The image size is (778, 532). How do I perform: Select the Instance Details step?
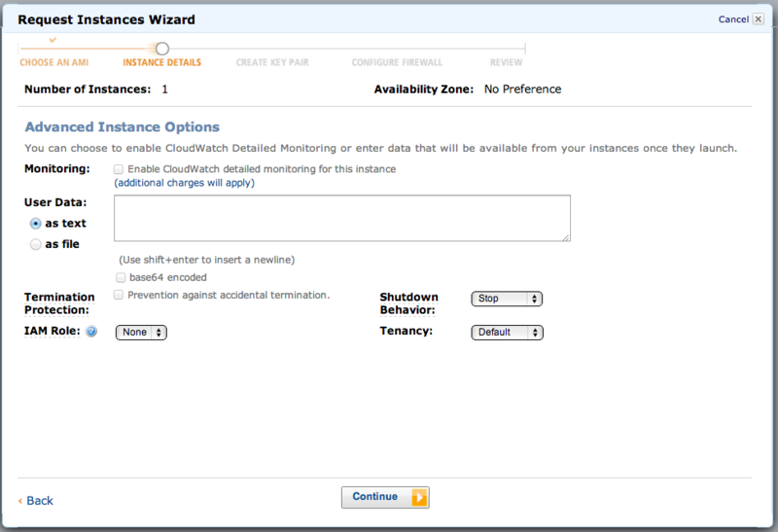tap(162, 62)
